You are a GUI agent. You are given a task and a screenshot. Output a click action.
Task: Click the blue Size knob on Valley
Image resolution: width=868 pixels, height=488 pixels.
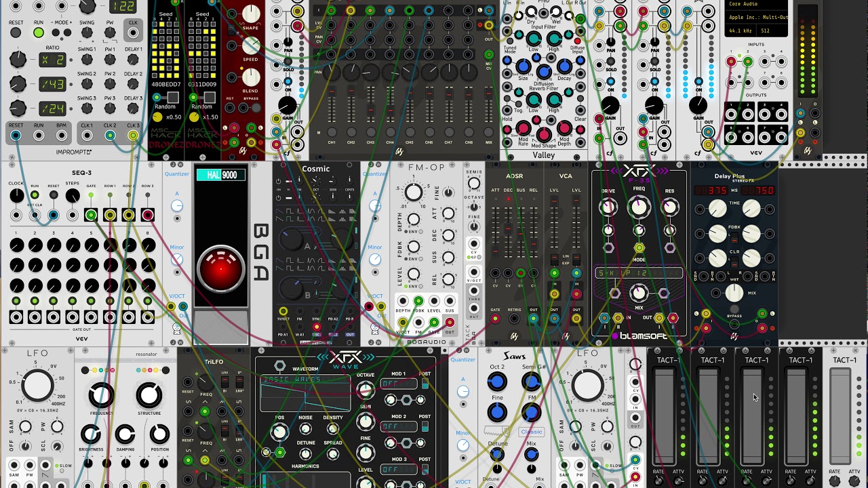click(524, 66)
